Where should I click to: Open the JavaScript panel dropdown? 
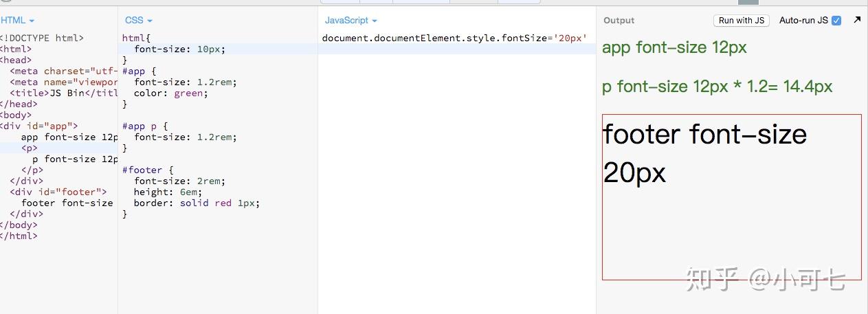(x=350, y=21)
